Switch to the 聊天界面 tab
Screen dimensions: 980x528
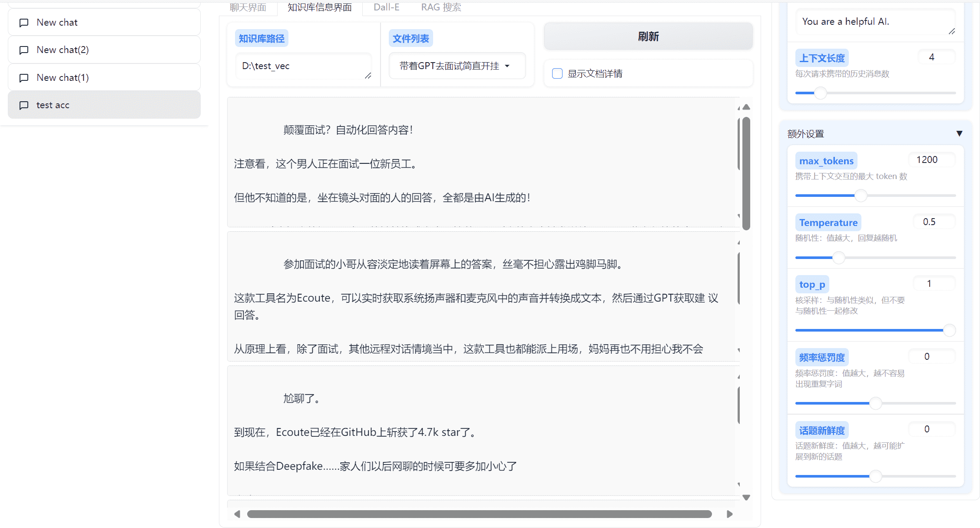tap(248, 7)
